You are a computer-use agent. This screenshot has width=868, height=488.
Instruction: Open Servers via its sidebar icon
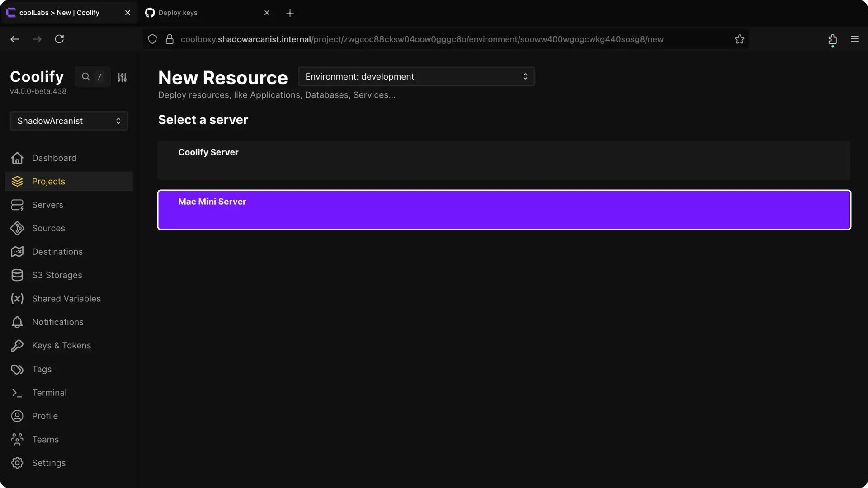coord(17,205)
